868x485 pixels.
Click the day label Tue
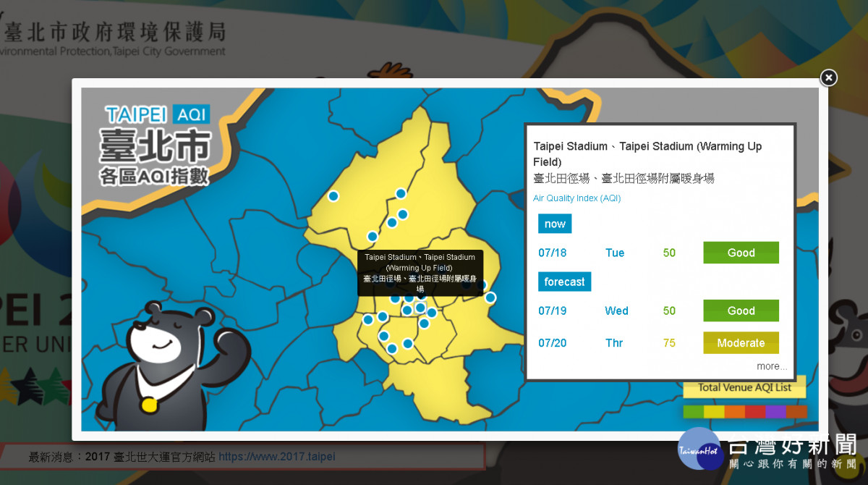(x=615, y=253)
